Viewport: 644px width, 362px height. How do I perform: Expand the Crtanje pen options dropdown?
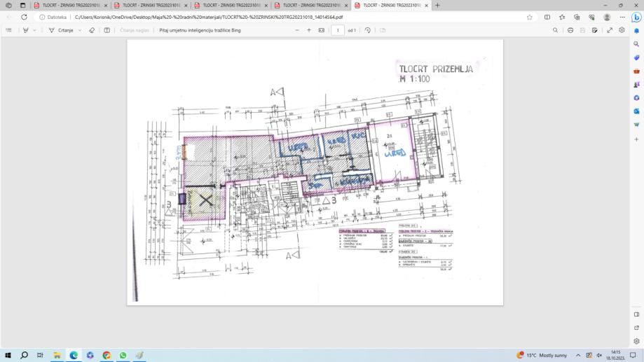[80, 30]
